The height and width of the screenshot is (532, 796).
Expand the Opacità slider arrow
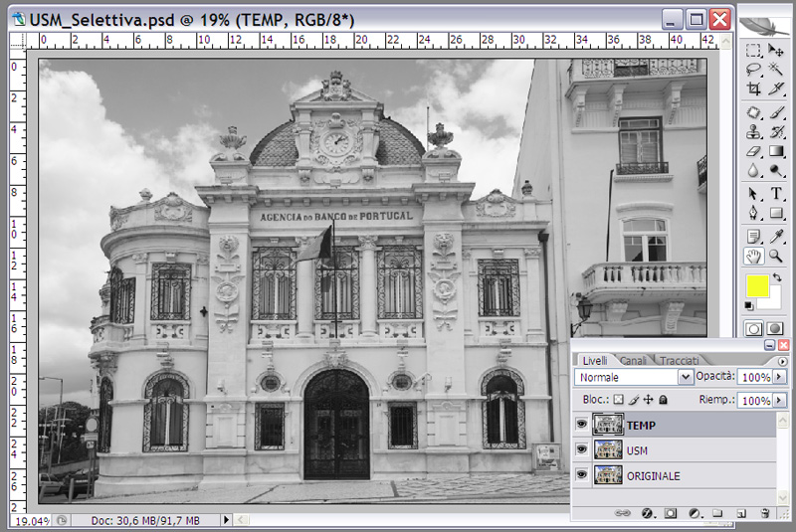coord(779,378)
